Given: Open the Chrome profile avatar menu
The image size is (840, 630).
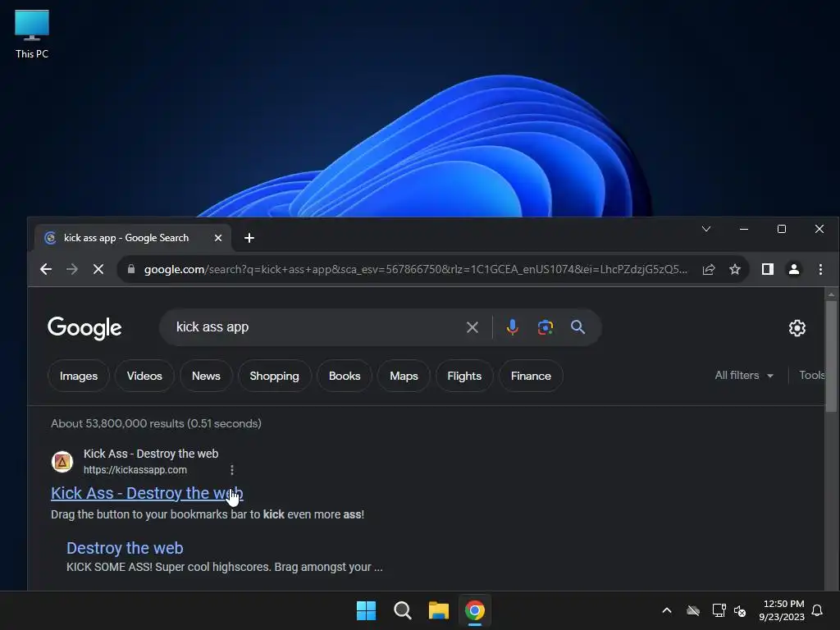Looking at the screenshot, I should point(794,269).
